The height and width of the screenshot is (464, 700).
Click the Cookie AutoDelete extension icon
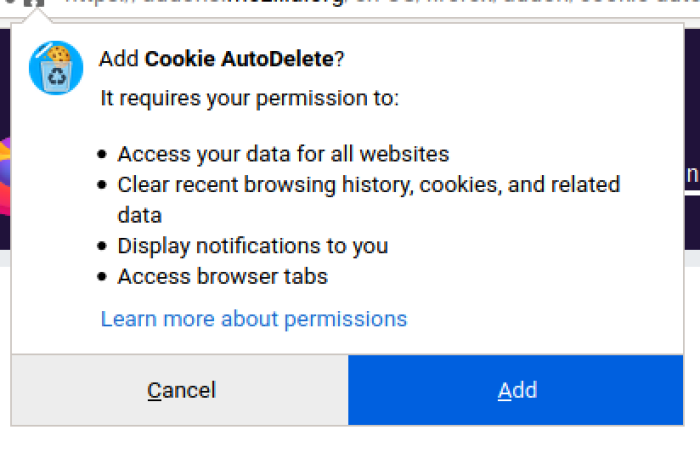[56, 68]
